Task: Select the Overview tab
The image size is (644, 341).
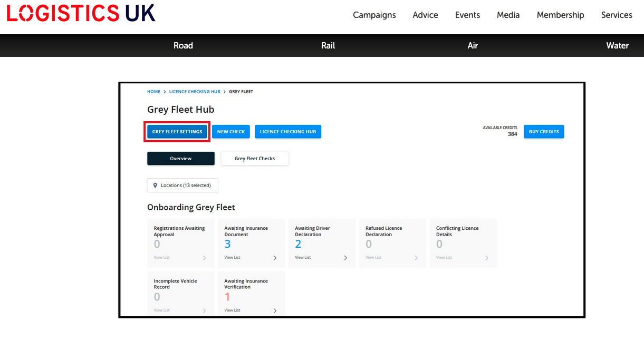Action: point(180,159)
